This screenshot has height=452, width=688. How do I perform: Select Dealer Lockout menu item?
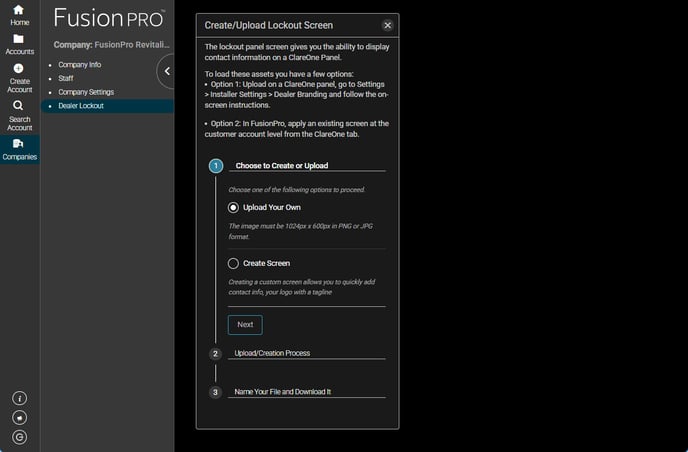tap(107, 106)
